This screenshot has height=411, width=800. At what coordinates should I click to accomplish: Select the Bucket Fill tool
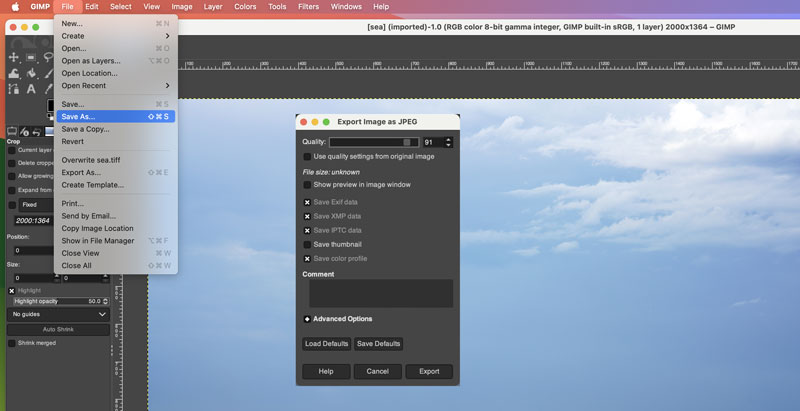(x=30, y=74)
